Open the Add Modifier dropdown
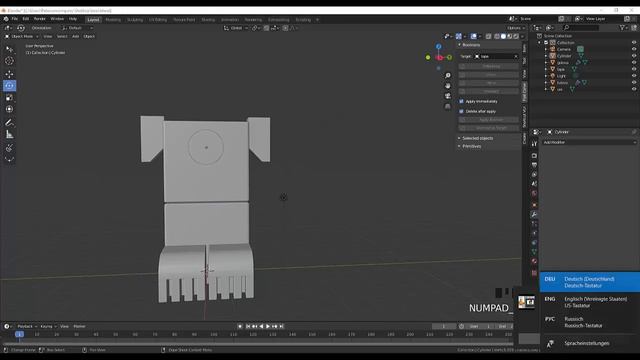Viewport: 640px width, 360px height. point(589,142)
